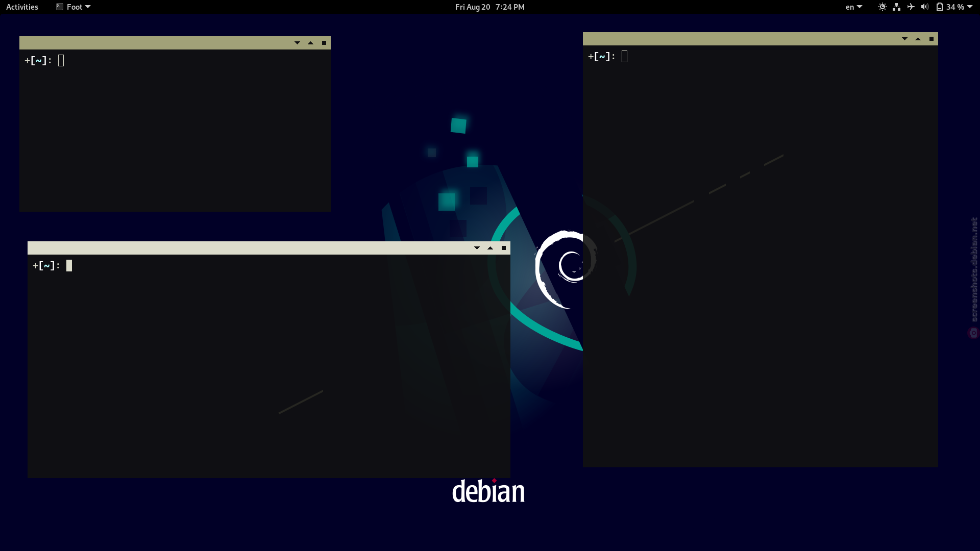Screen dimensions: 980x551
Task: Open the Foot application menu
Action: click(x=73, y=7)
